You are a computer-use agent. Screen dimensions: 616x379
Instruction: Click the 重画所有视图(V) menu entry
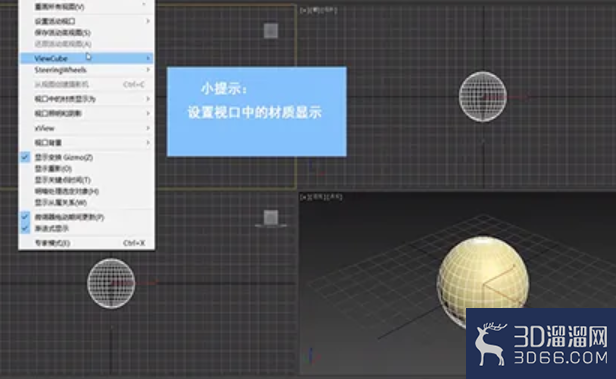(x=86, y=7)
